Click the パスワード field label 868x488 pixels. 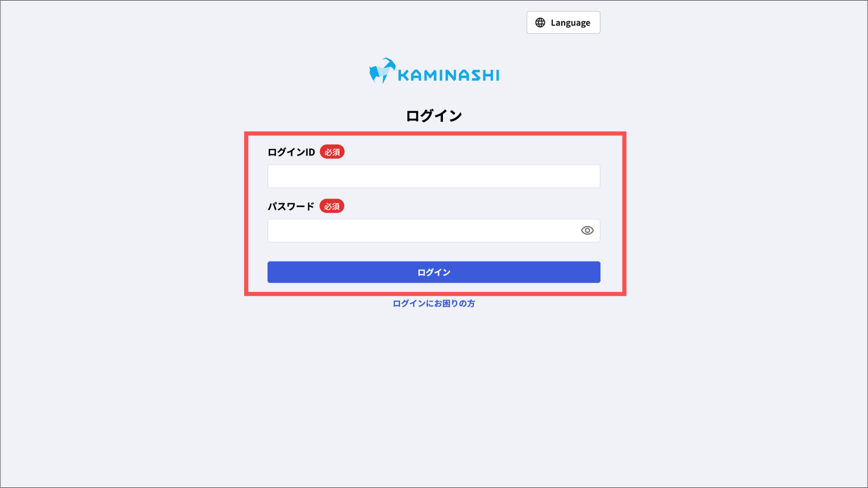point(291,206)
